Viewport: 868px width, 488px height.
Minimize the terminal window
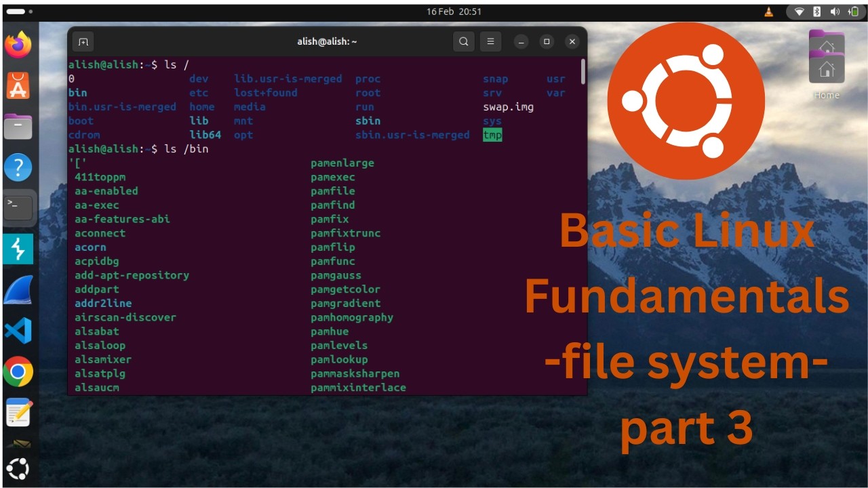pyautogui.click(x=521, y=41)
